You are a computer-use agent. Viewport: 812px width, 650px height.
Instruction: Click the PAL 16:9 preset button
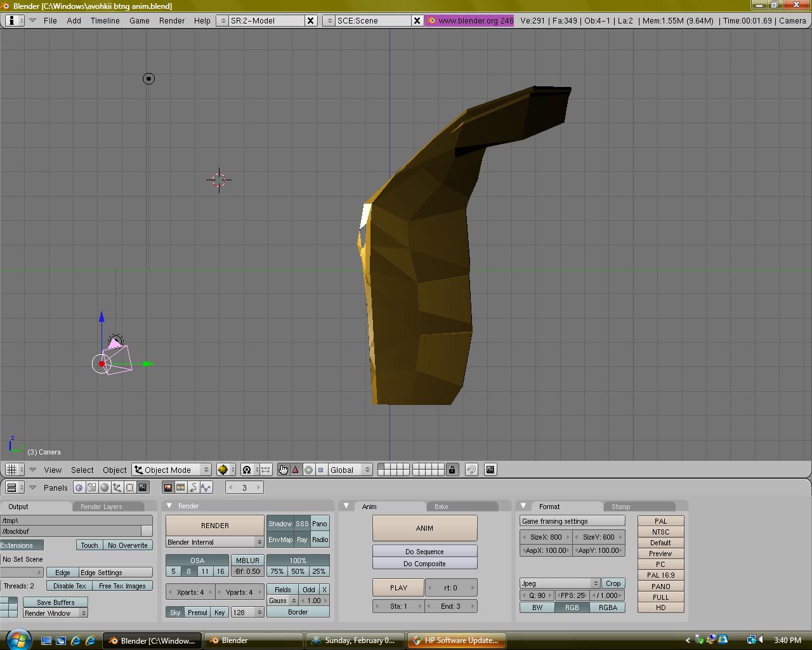[x=660, y=575]
